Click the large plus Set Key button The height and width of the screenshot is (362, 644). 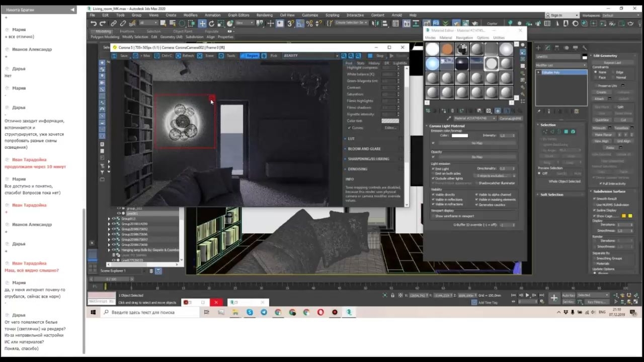click(x=554, y=298)
